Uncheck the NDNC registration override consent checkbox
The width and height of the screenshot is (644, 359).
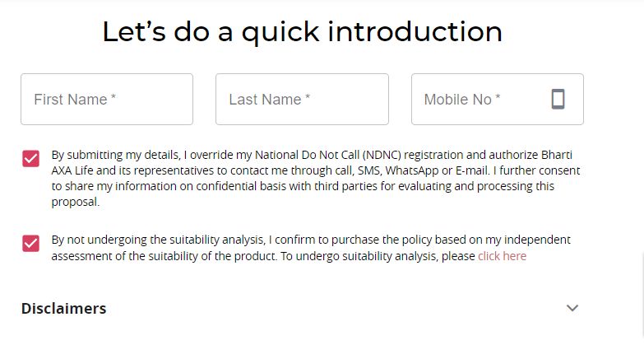click(x=31, y=158)
